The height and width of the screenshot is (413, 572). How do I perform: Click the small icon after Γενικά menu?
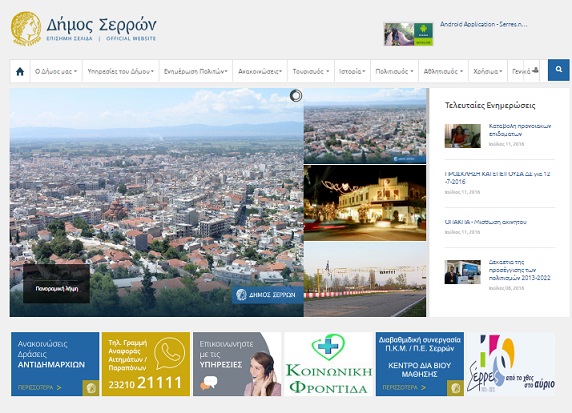[x=535, y=70]
